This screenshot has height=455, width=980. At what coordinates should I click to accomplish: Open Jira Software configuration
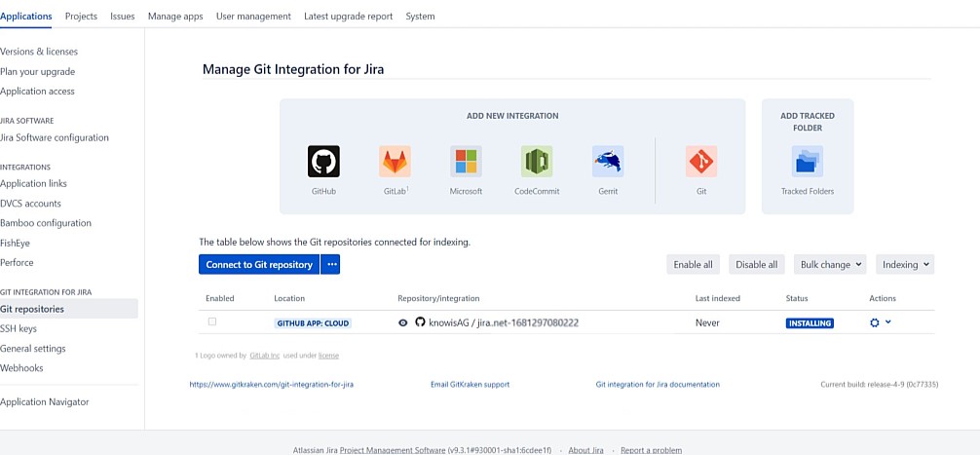(55, 137)
